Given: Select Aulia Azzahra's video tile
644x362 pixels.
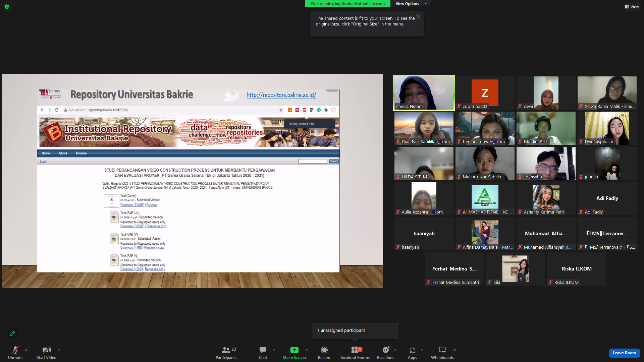Looking at the screenshot, I should tap(424, 198).
